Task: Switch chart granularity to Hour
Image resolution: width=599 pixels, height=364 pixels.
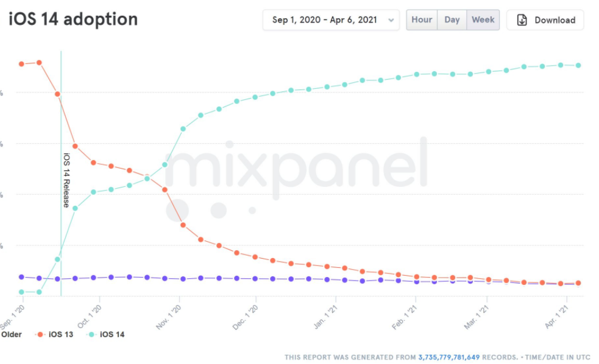Action: [x=422, y=19]
